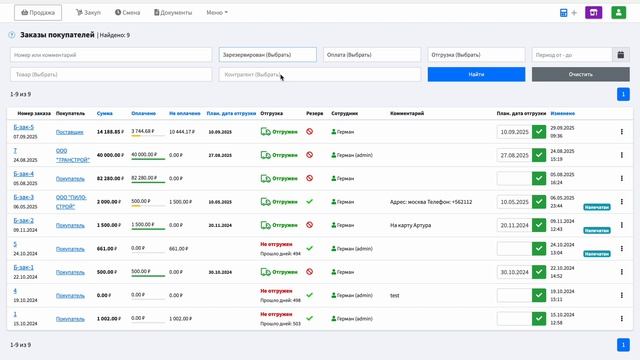Screen dimensions: 640x360
Task: Click payment progress bar for 3 744.68 ₽
Action: pyautogui.click(x=148, y=136)
